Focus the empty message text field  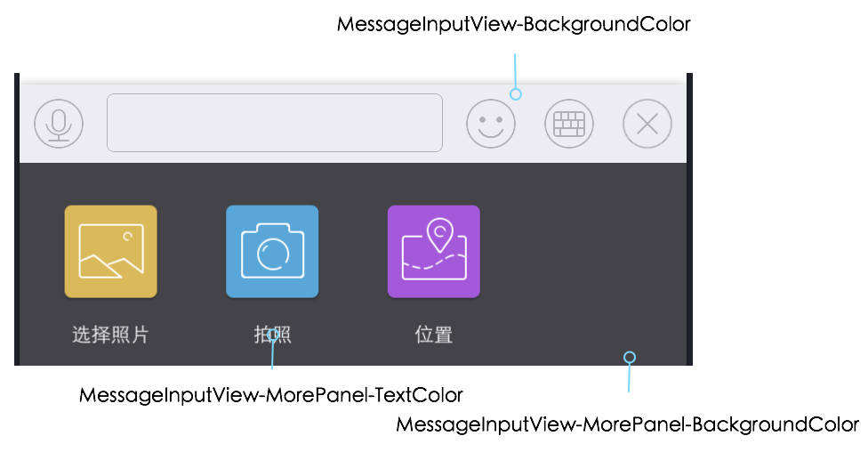275,123
